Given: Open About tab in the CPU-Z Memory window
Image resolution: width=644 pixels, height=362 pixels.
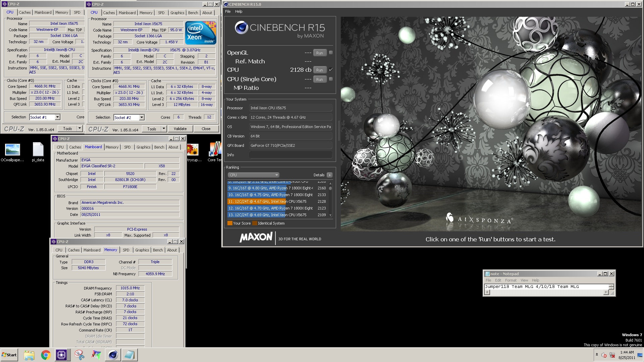Looking at the screenshot, I should [172, 250].
